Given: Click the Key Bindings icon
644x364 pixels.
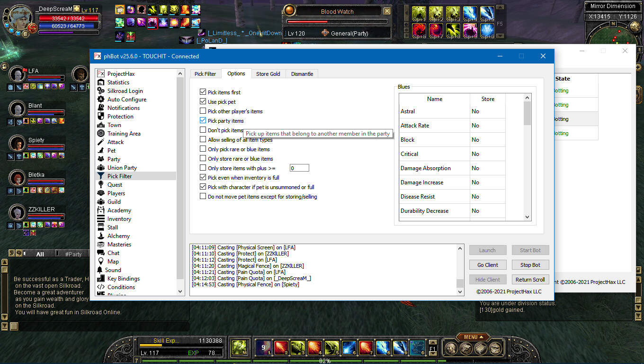Looking at the screenshot, I should (x=100, y=279).
